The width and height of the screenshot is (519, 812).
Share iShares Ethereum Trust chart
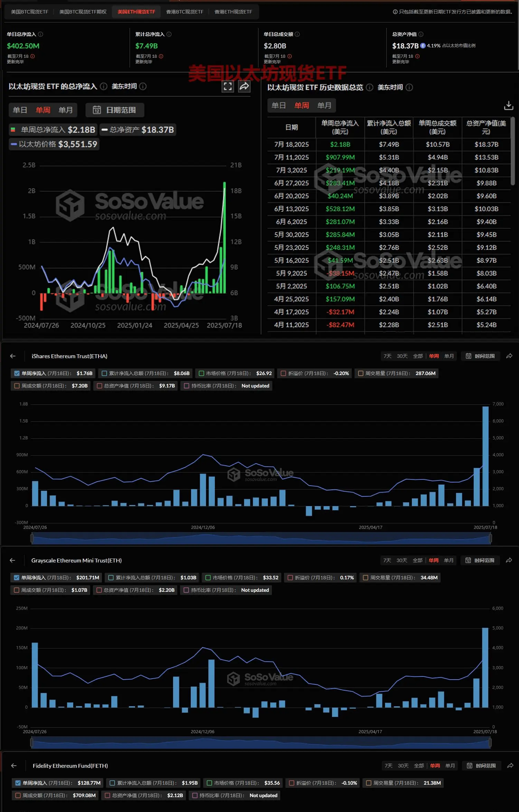(x=509, y=356)
